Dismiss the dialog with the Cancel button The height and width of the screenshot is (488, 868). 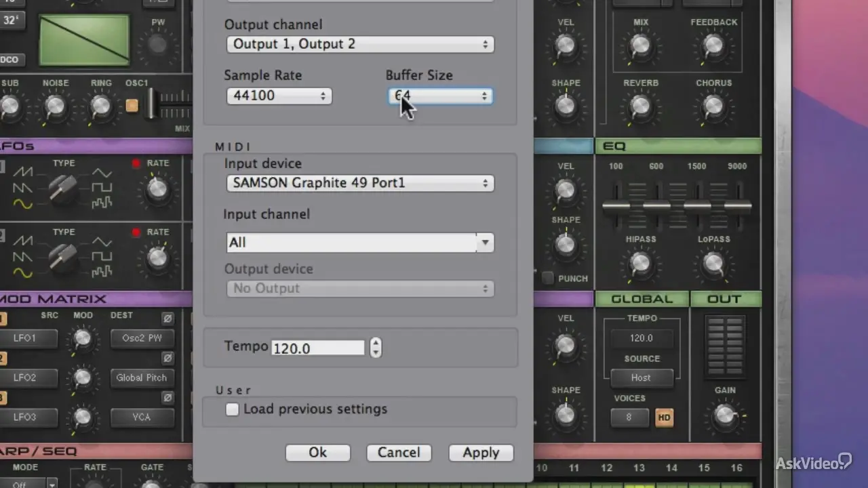(399, 453)
